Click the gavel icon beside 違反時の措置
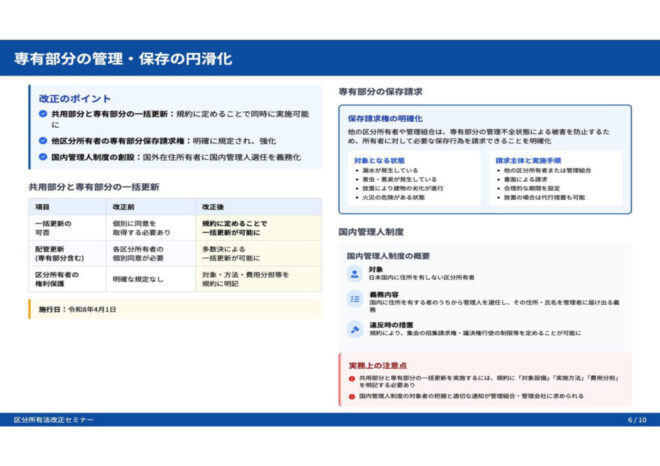660x466 pixels. coord(354,329)
